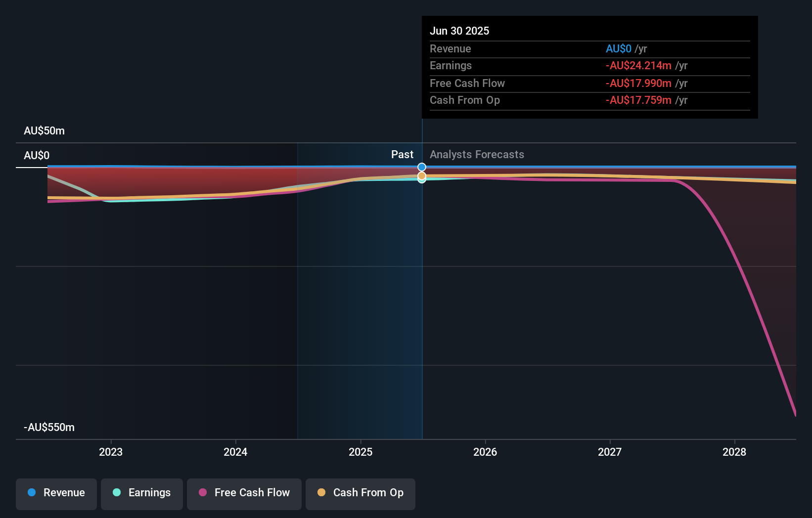Toggle the Free Cash Flow series visibility
Image resolution: width=812 pixels, height=518 pixels.
click(x=244, y=493)
